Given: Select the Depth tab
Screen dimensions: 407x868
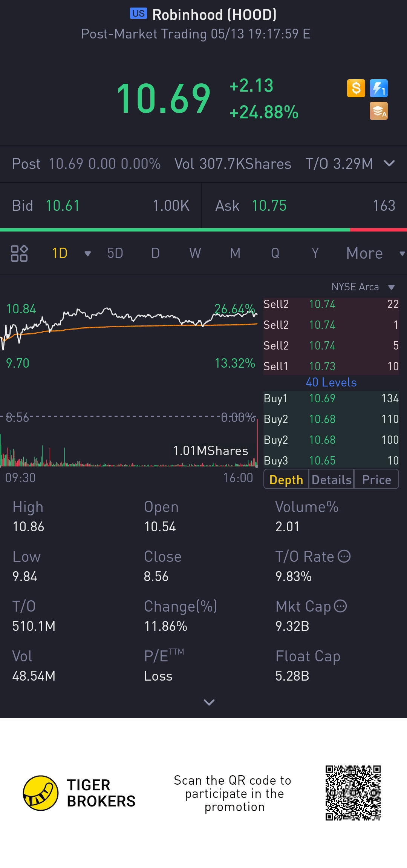Looking at the screenshot, I should click(286, 479).
